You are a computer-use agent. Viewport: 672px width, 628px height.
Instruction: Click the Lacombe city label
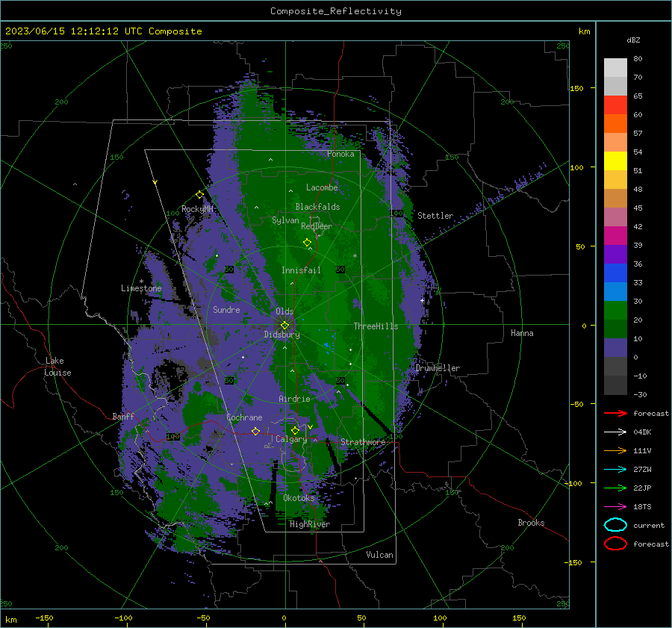(322, 187)
